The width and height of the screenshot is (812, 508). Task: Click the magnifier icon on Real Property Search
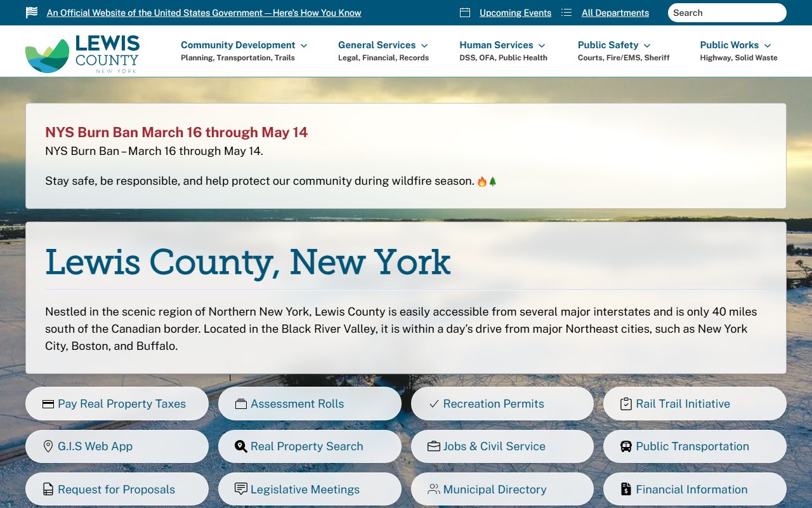tap(241, 446)
